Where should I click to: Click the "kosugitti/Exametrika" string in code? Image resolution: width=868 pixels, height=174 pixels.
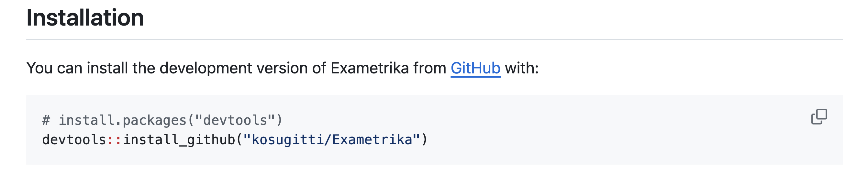[x=331, y=140]
